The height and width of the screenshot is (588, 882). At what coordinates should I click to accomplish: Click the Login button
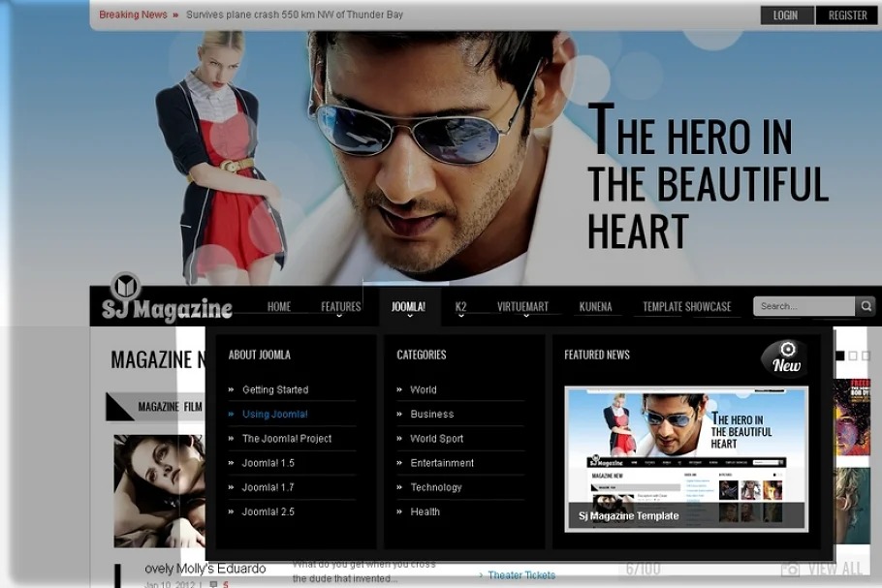click(x=786, y=15)
